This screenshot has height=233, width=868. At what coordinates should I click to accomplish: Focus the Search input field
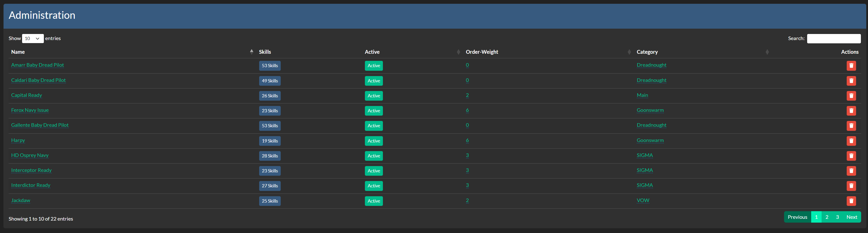tap(833, 39)
